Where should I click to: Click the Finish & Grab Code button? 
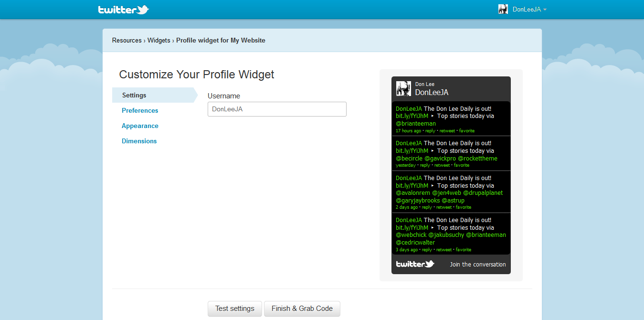302,309
